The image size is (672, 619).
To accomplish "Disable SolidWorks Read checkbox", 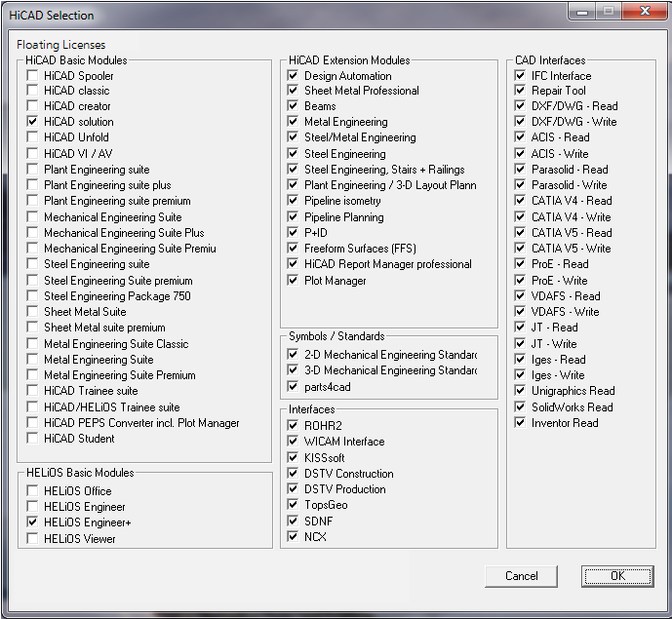I will tap(520, 406).
